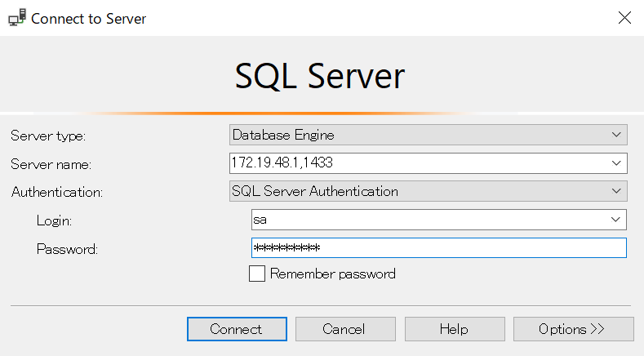Screen dimensions: 644x356
Task: Click into the Password field
Action: tap(438, 248)
